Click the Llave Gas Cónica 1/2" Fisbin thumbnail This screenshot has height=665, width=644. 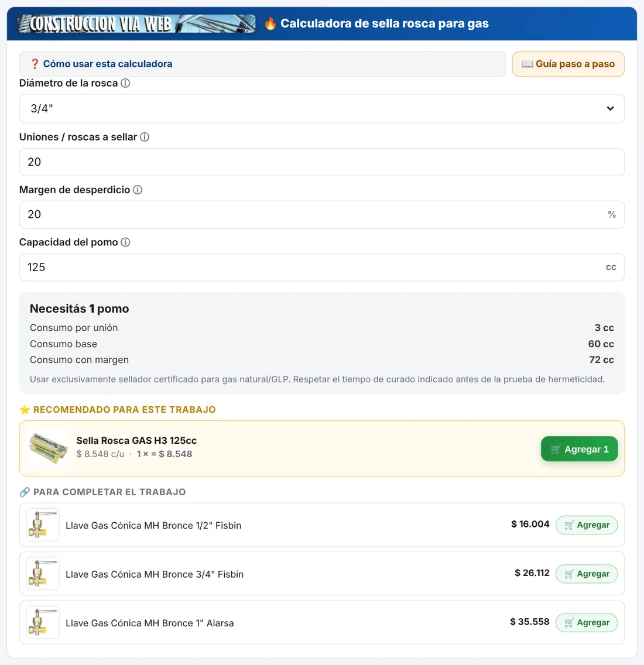(x=42, y=525)
